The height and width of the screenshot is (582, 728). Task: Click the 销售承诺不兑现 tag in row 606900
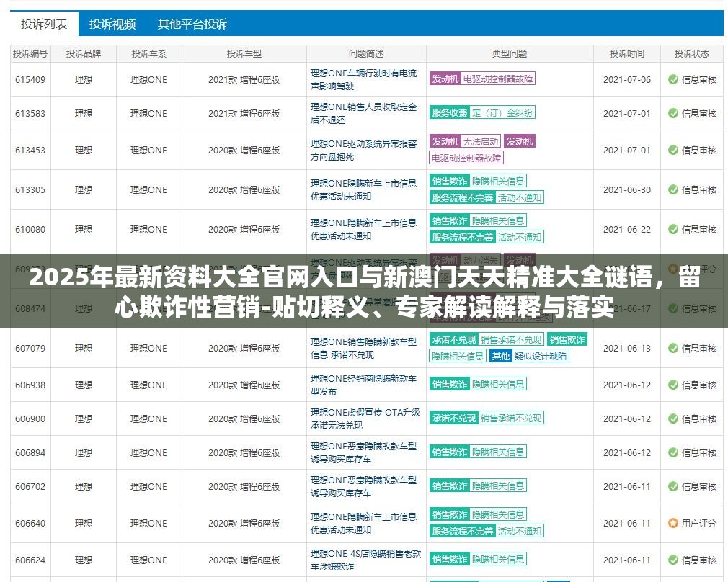(x=511, y=418)
